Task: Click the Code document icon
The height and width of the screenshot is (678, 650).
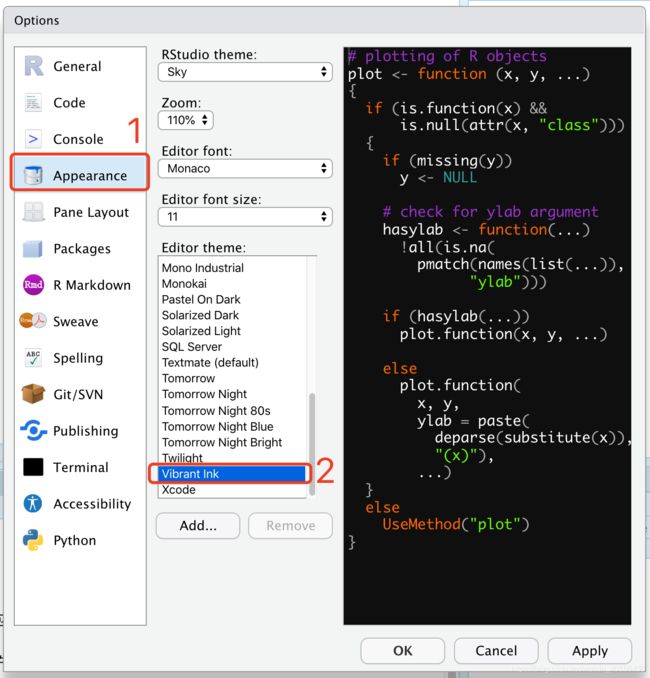Action: [33, 103]
